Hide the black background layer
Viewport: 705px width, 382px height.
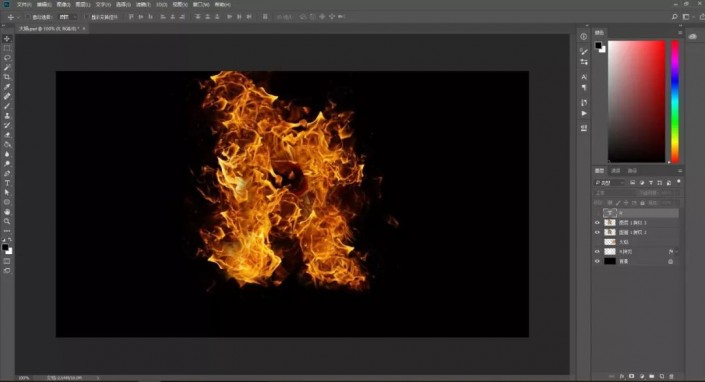(x=597, y=261)
